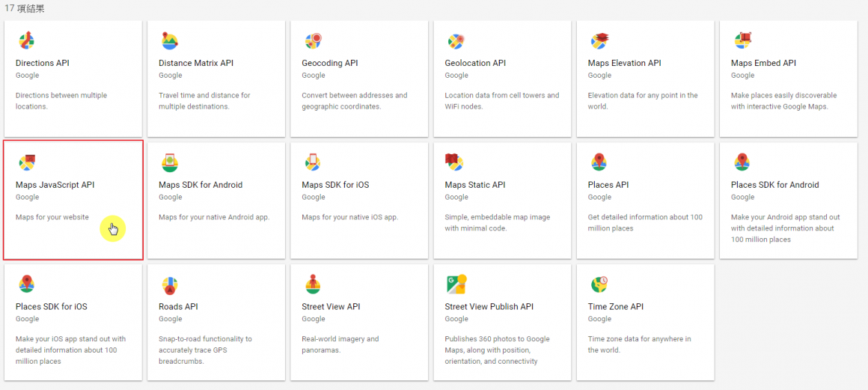Screen dimensions: 868x390
Task: Select the Maps Embed API title
Action: click(x=763, y=63)
